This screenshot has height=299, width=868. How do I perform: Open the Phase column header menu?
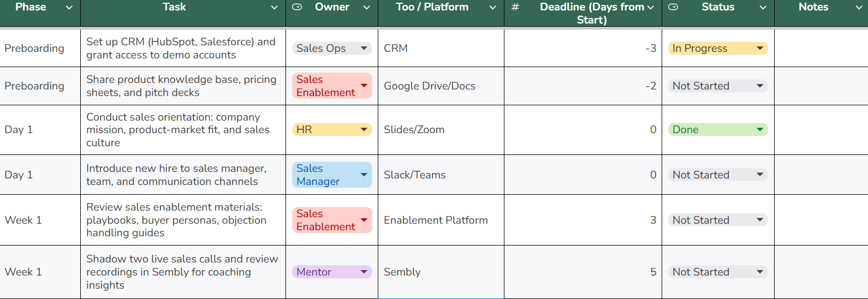click(x=69, y=8)
